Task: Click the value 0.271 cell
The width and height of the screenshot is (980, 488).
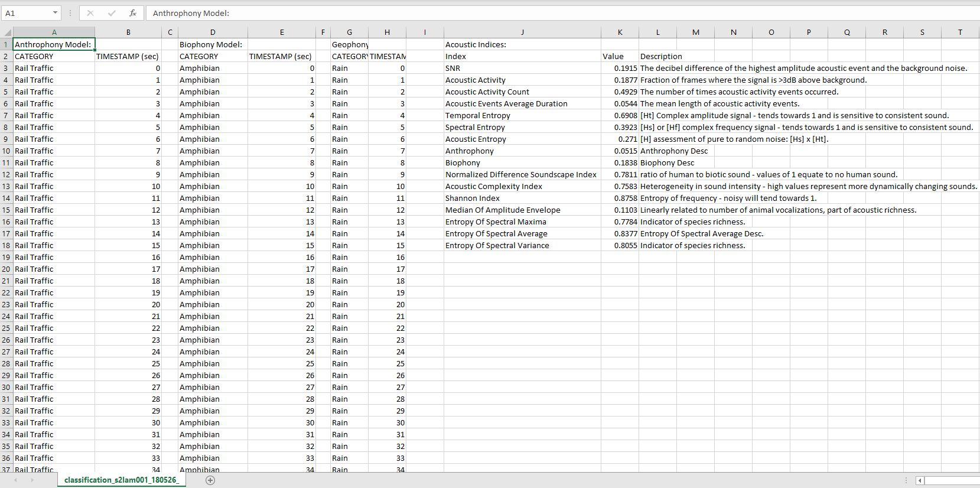Action: click(x=620, y=139)
